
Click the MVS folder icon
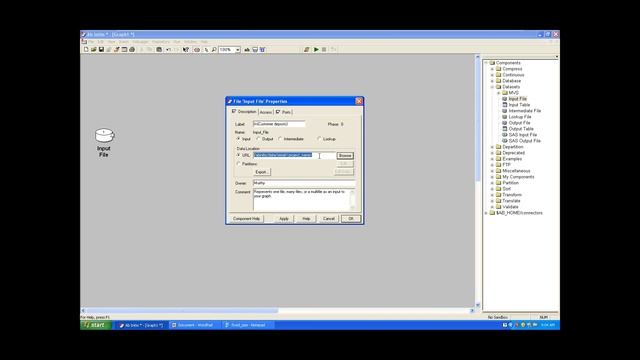tap(504, 93)
